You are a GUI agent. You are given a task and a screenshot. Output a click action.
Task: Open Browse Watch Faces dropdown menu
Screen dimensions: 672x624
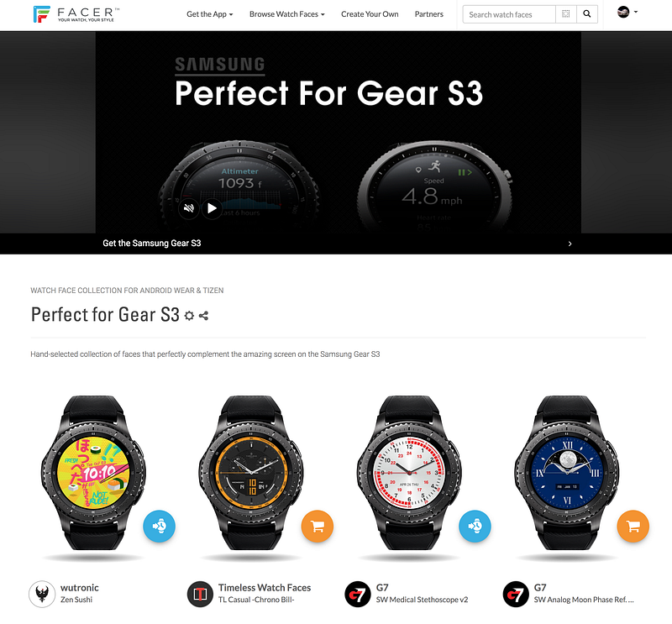coord(287,14)
